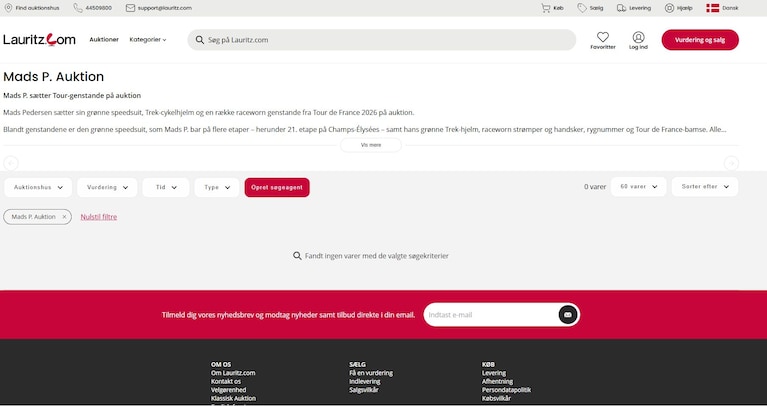Expand the Auktionshus filter dropdown
This screenshot has height=406, width=767.
(x=38, y=187)
